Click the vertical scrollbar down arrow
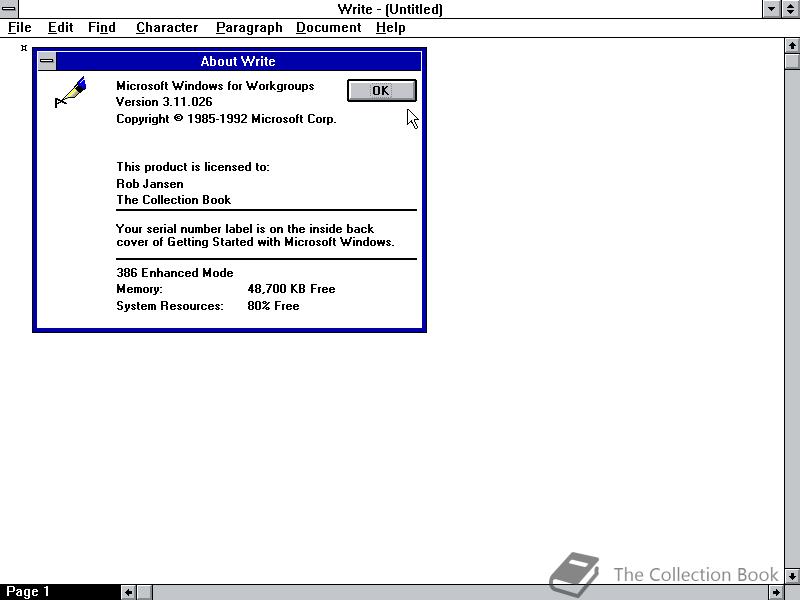Viewport: 800px width, 600px height. (x=792, y=576)
